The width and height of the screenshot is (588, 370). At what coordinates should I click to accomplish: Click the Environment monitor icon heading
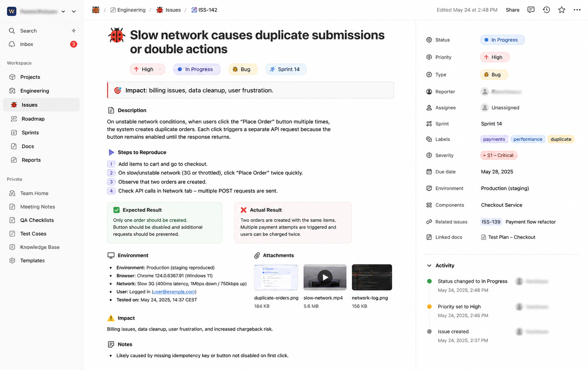pyautogui.click(x=111, y=255)
